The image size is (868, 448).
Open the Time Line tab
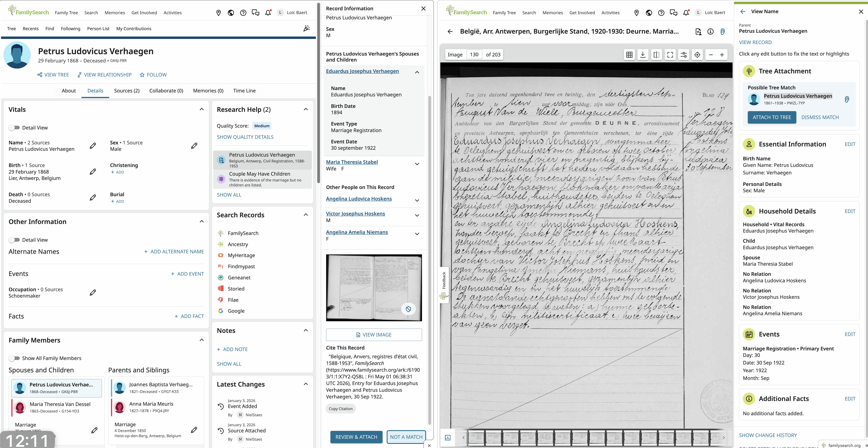[244, 91]
